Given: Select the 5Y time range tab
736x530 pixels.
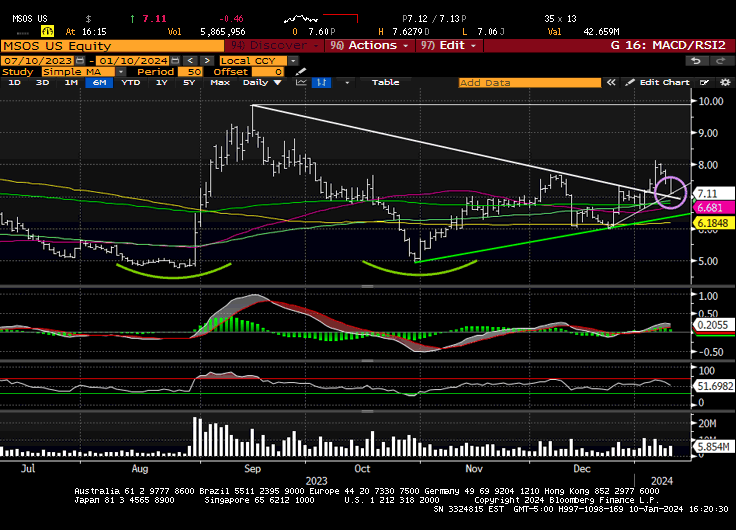Looking at the screenshot, I should [x=189, y=83].
